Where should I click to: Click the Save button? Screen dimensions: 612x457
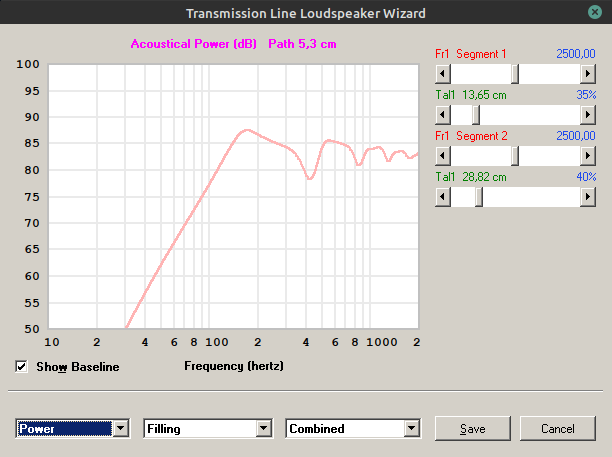(473, 429)
